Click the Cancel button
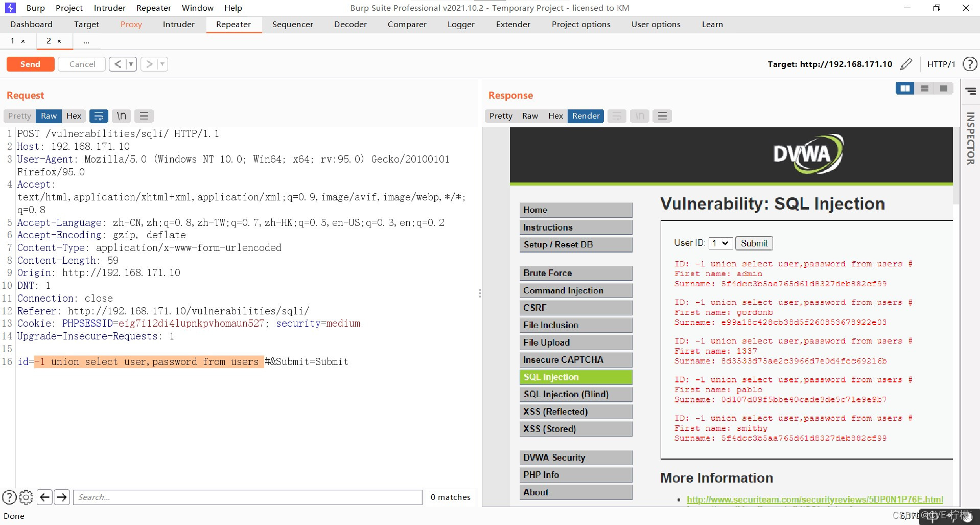 [82, 64]
